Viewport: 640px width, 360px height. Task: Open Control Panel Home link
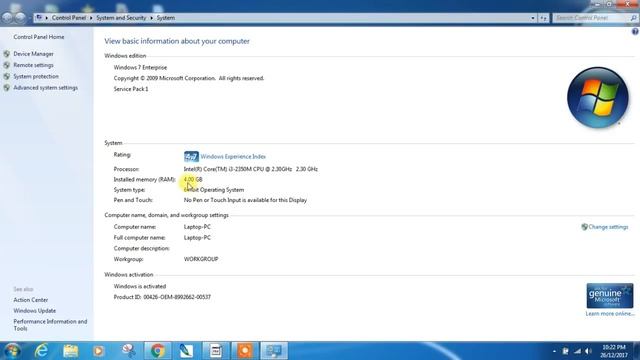click(x=39, y=37)
